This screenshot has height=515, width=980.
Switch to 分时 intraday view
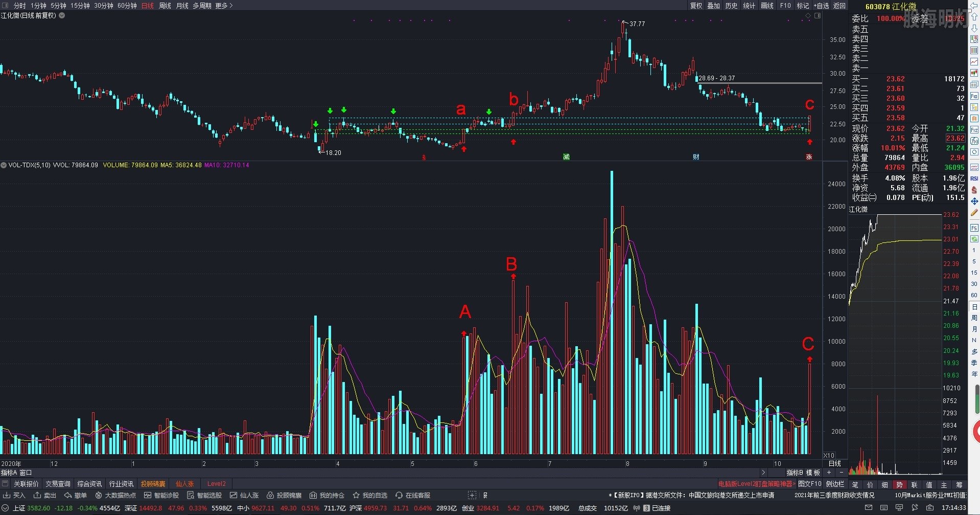(19, 6)
